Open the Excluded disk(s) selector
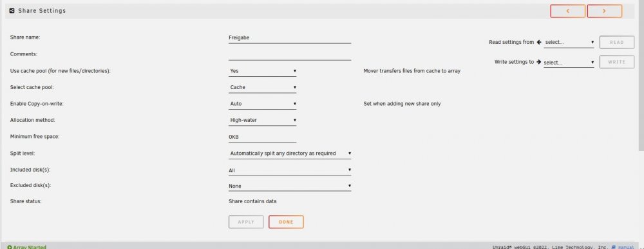 (290, 186)
